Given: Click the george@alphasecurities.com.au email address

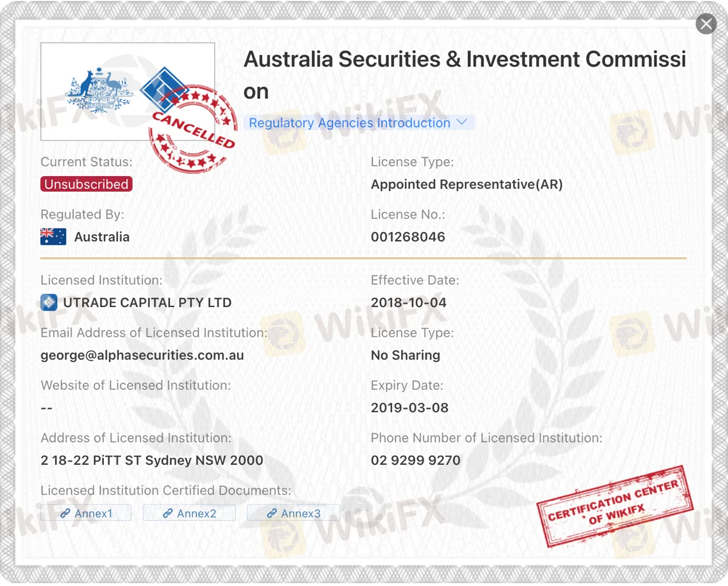Looking at the screenshot, I should pyautogui.click(x=142, y=355).
